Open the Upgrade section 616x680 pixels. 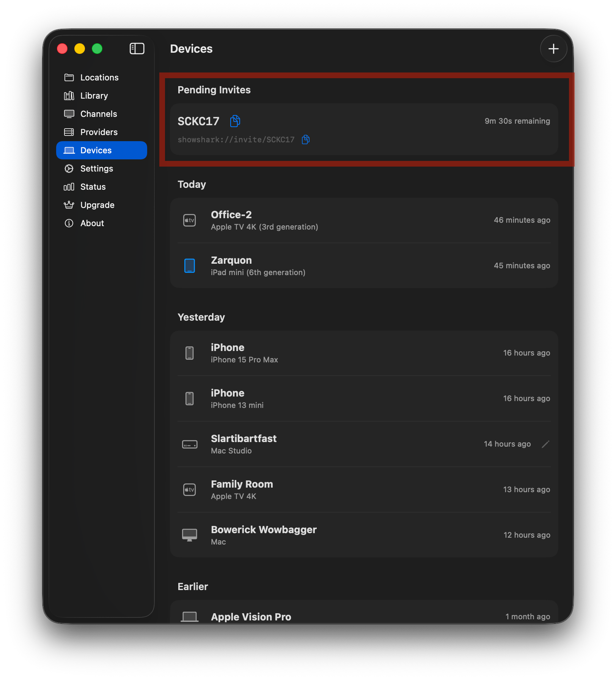point(97,205)
